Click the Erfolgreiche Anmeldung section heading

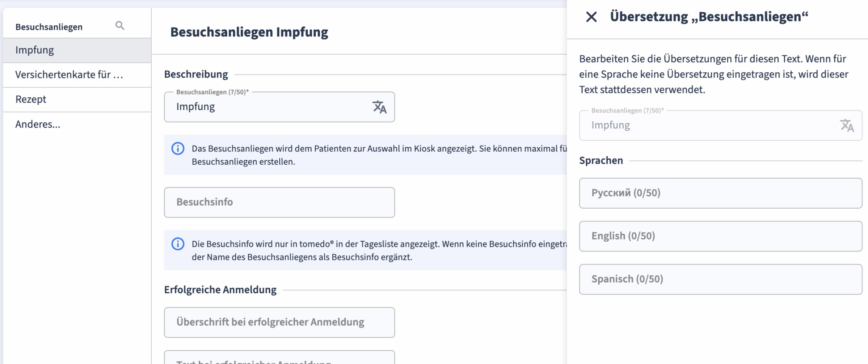[220, 290]
